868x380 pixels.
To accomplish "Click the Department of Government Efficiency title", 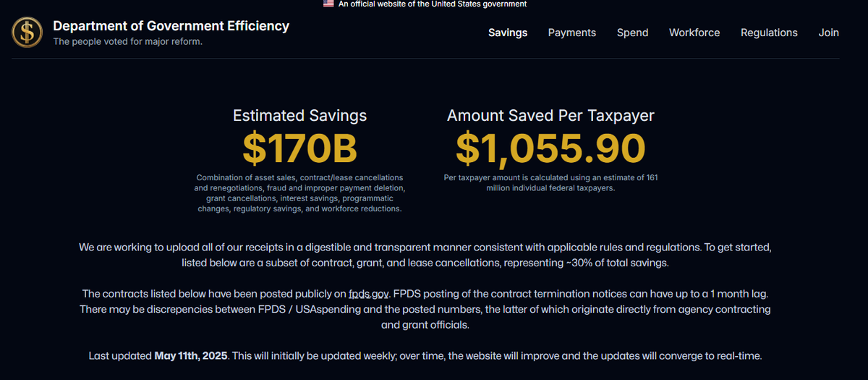I will (x=171, y=26).
